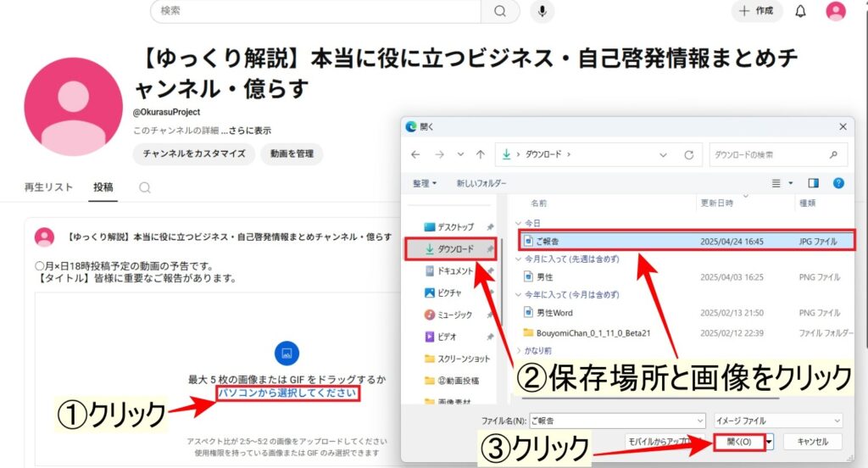Go up one folder level arrow

point(480,154)
